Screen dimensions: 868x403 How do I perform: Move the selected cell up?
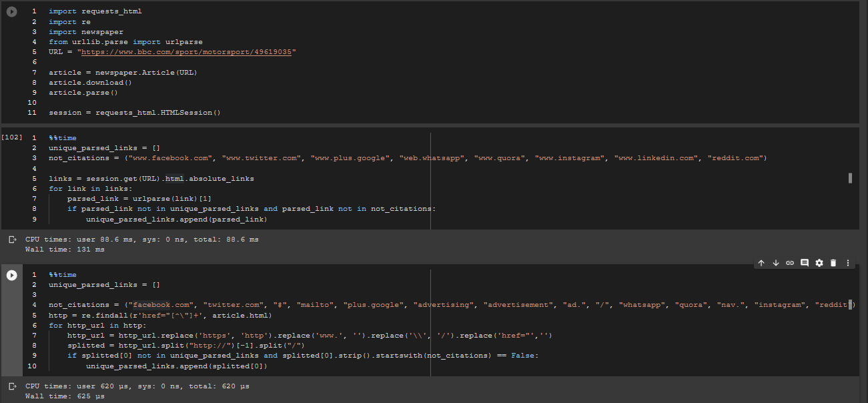click(761, 263)
